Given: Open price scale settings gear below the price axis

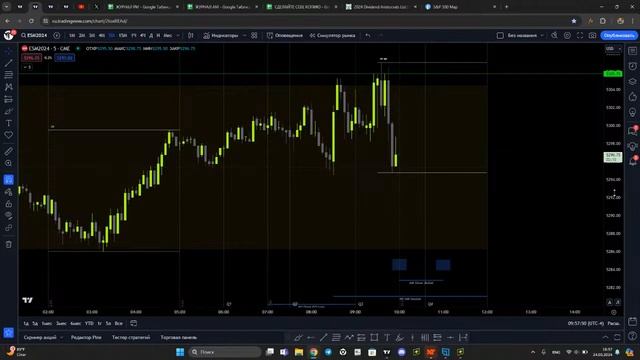Looking at the screenshot, I should (x=613, y=312).
